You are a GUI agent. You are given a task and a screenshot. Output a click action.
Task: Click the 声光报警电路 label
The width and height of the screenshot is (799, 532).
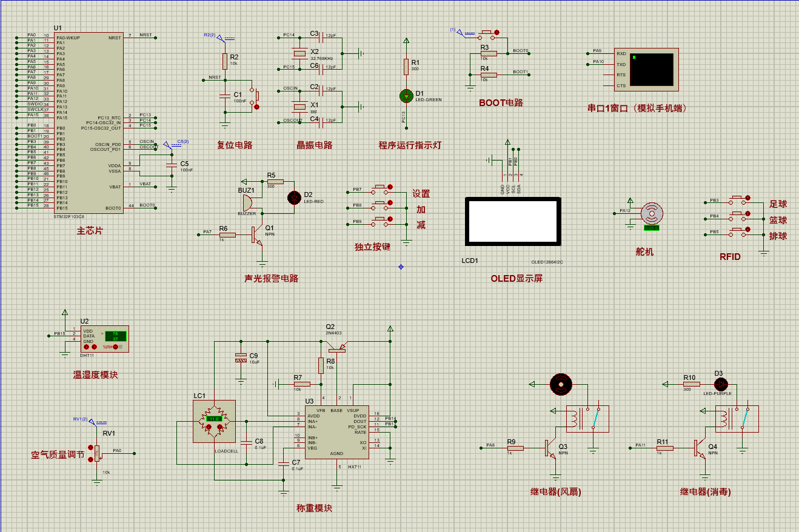tap(271, 279)
